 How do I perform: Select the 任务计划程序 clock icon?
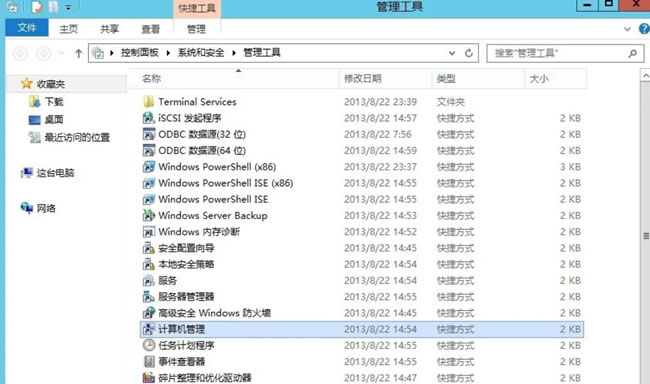(x=148, y=345)
